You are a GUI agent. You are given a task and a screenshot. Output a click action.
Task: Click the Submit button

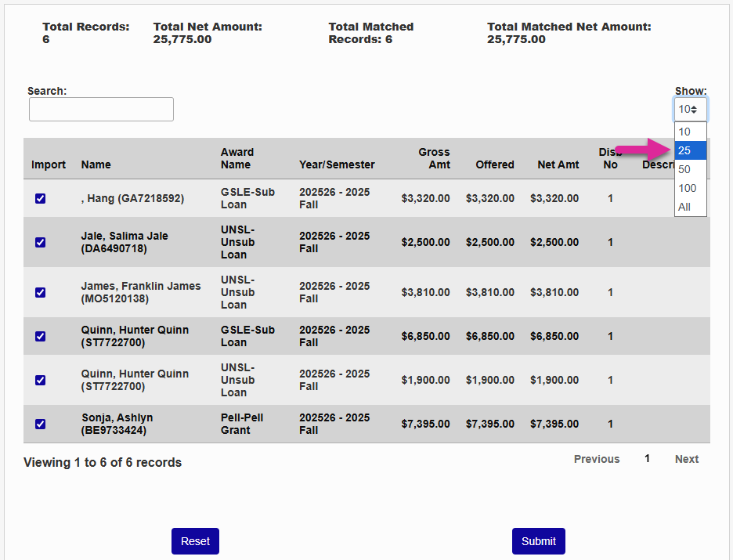538,541
